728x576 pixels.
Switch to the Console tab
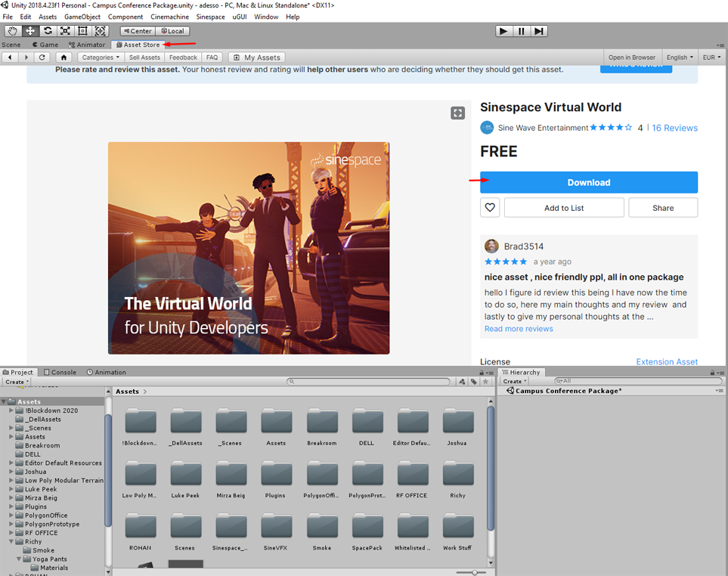[60, 372]
